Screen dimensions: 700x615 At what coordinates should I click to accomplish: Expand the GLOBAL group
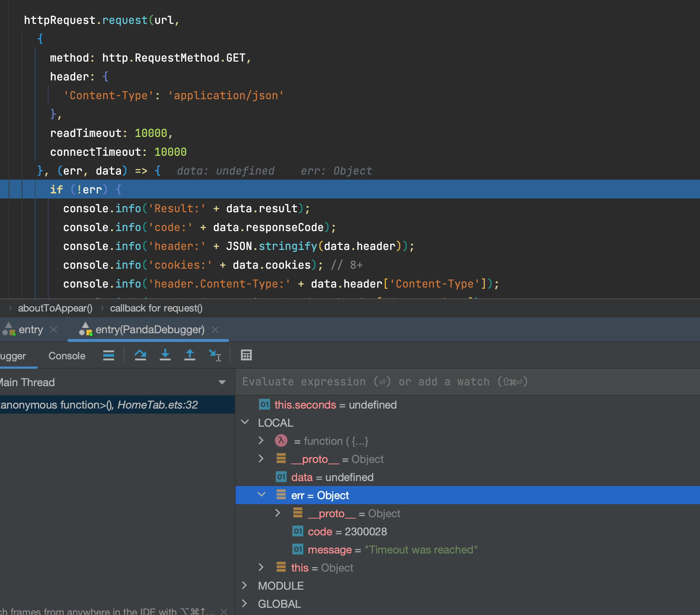tap(245, 603)
